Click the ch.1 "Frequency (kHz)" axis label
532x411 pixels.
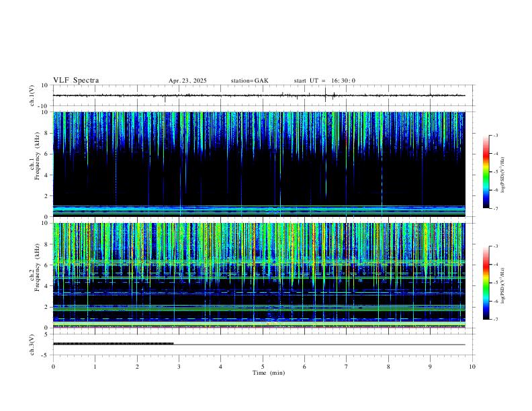point(37,156)
